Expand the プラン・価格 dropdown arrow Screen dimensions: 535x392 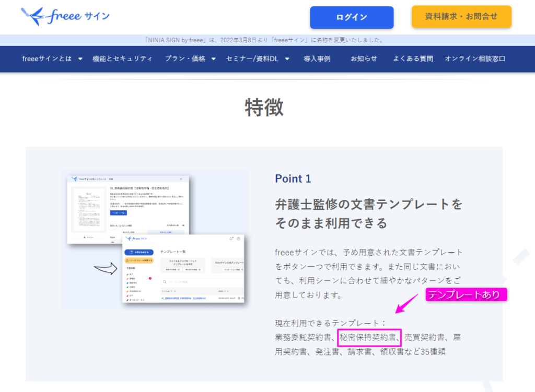[x=214, y=59]
